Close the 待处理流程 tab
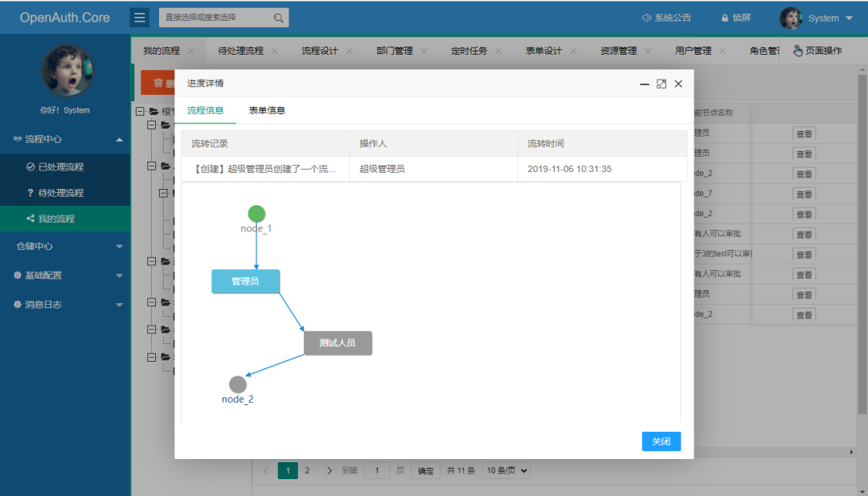868x496 pixels. (275, 51)
